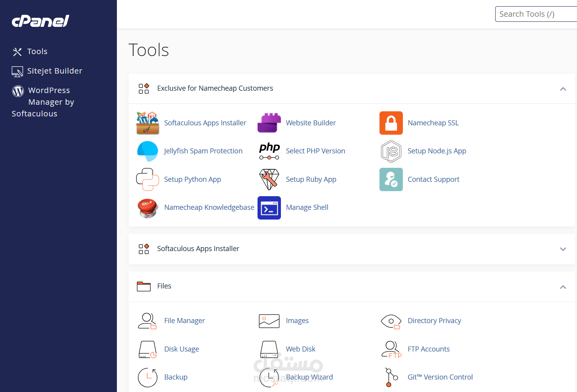
Task: Open the Images link
Action: pos(297,321)
